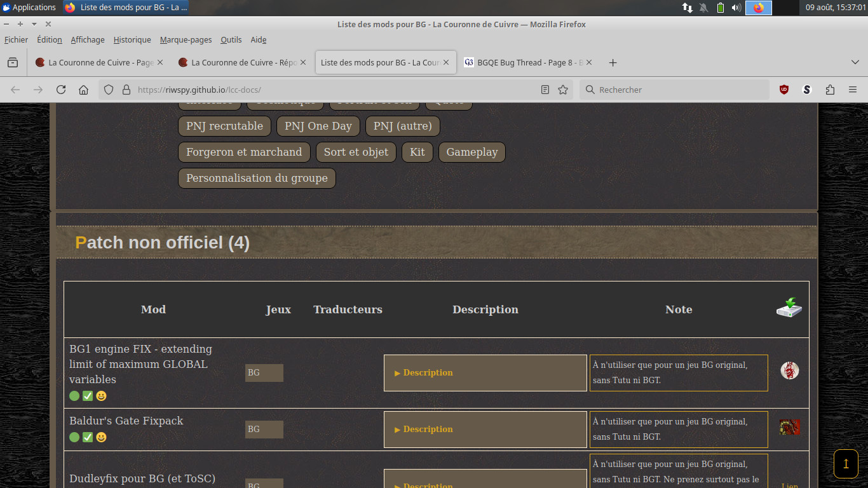Bookmark this page with the star
Viewport: 868px width, 488px height.
[563, 90]
